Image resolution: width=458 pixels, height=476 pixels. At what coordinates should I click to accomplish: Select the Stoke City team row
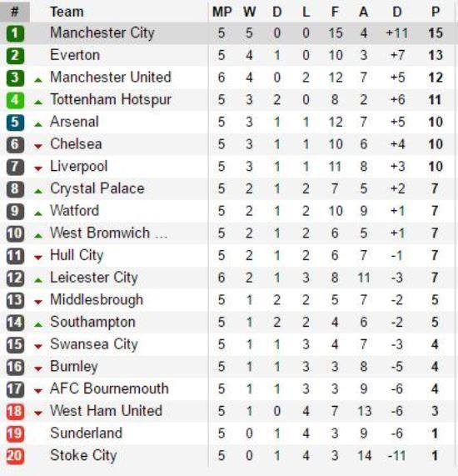(x=229, y=456)
